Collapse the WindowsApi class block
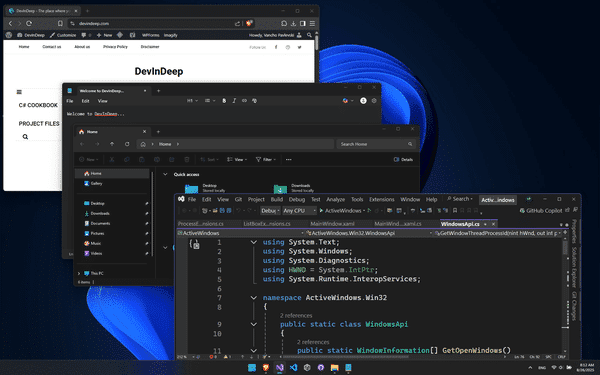600x375 pixels. pos(253,324)
